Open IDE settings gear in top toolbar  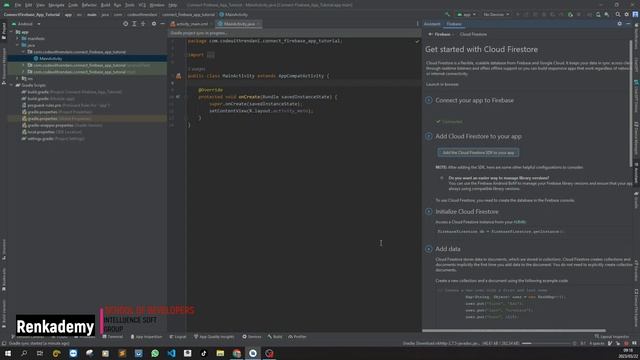pos(627,14)
